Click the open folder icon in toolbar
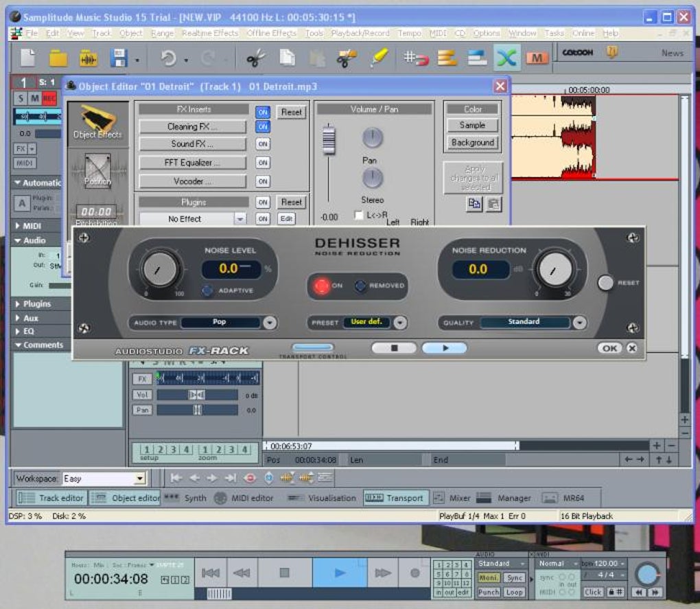 click(58, 58)
